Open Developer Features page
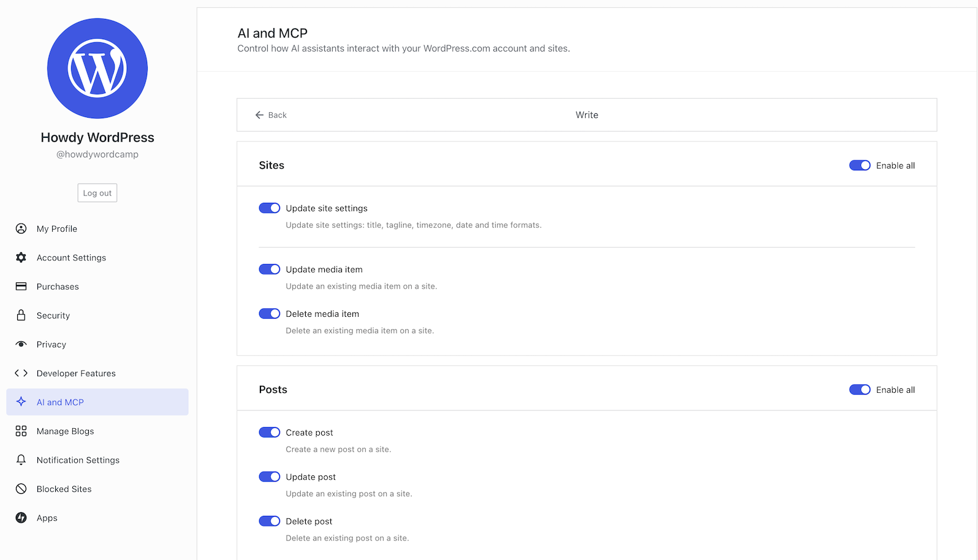Viewport: 978px width, 560px height. (97, 373)
